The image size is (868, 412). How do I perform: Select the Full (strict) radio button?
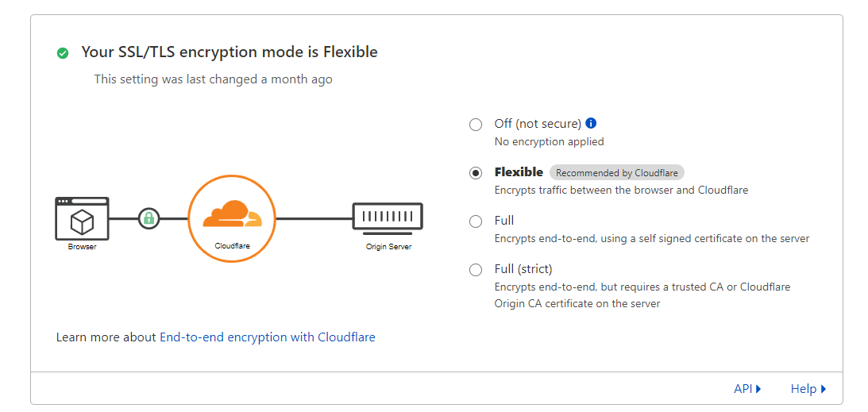476,271
